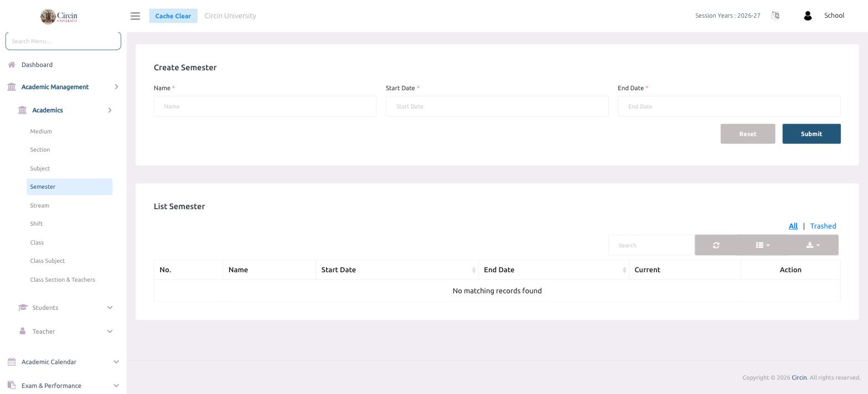This screenshot has width=868, height=394.
Task: Click the Cache Clear button
Action: [x=173, y=16]
